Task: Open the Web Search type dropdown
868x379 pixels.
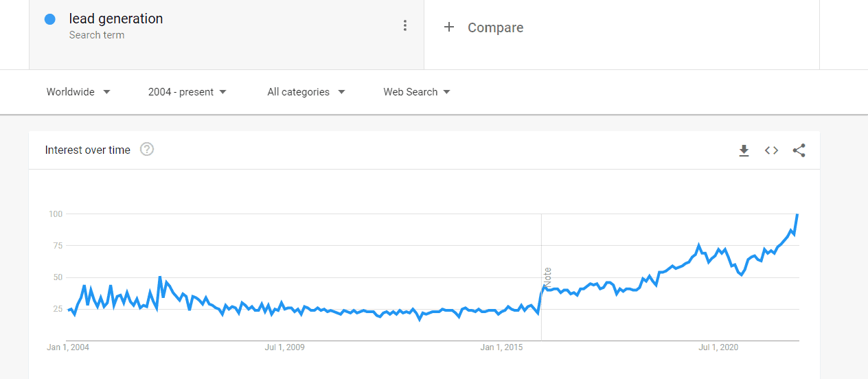Action: point(417,92)
